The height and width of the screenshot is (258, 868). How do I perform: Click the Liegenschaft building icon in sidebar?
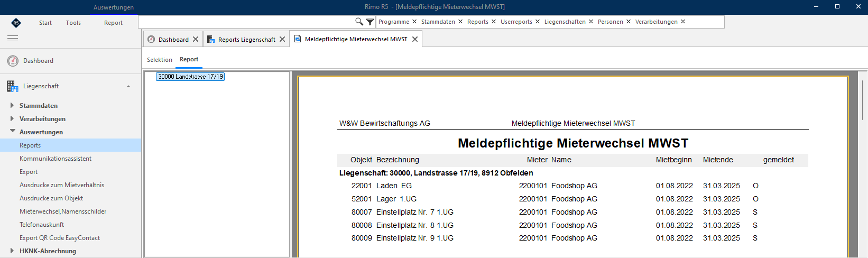click(x=13, y=86)
